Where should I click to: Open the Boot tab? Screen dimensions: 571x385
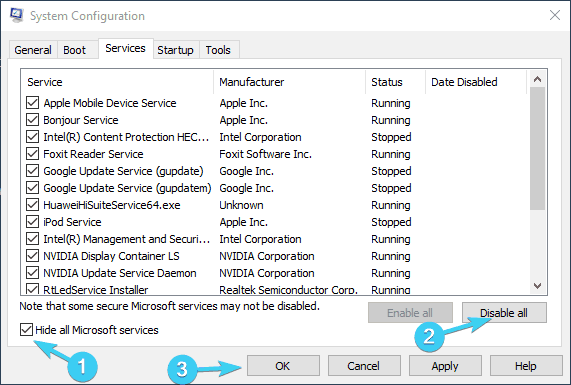point(75,50)
